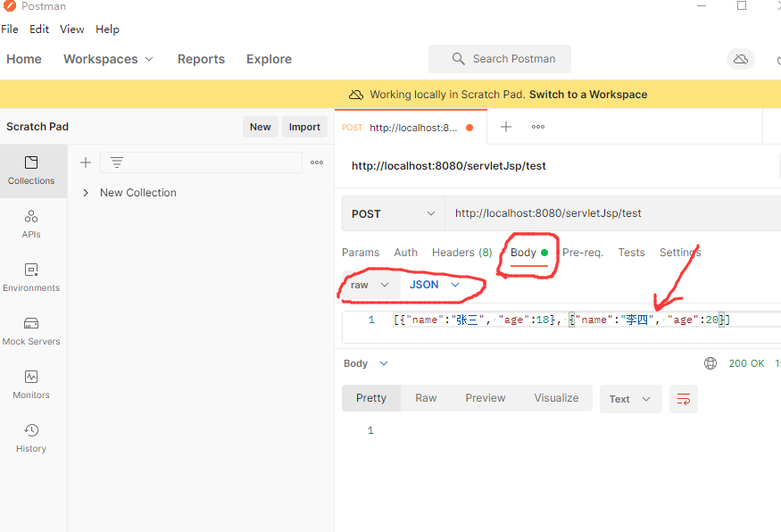Viewport: 781px width, 532px height.
Task: Open the Help menu
Action: pyautogui.click(x=108, y=29)
